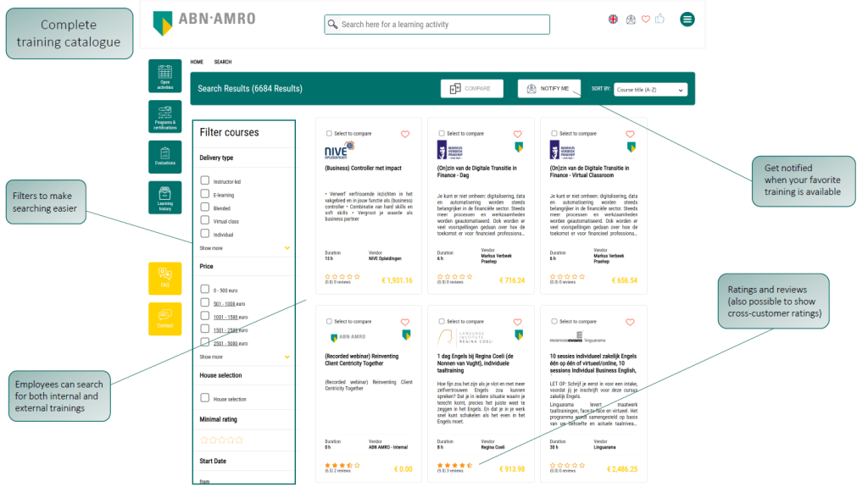
Task: Expand Show more under Delivery type
Action: click(212, 248)
